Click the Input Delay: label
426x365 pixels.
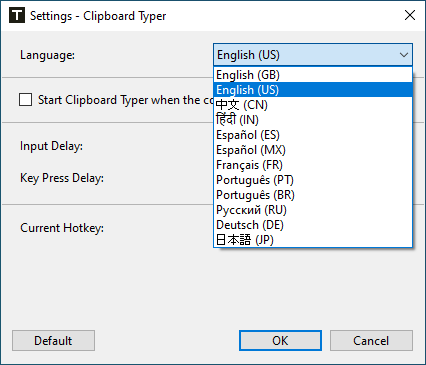pyautogui.click(x=51, y=146)
